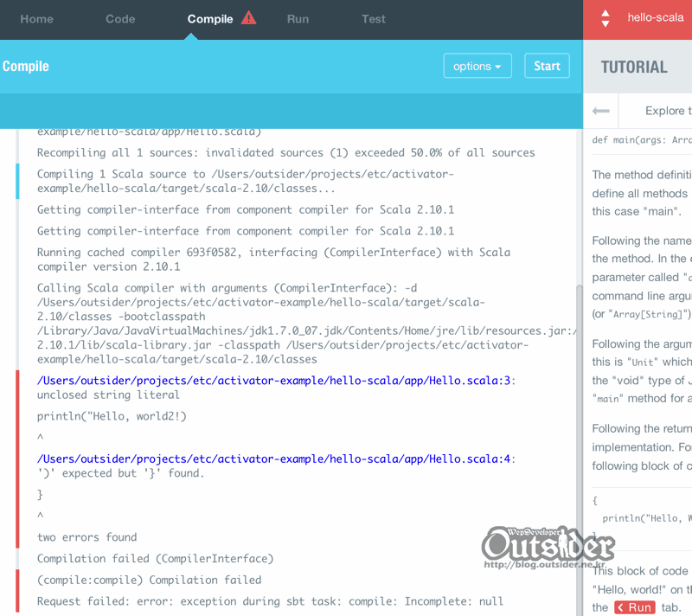
Task: Select the "')' expected but '}' found" message
Action: coord(121,473)
